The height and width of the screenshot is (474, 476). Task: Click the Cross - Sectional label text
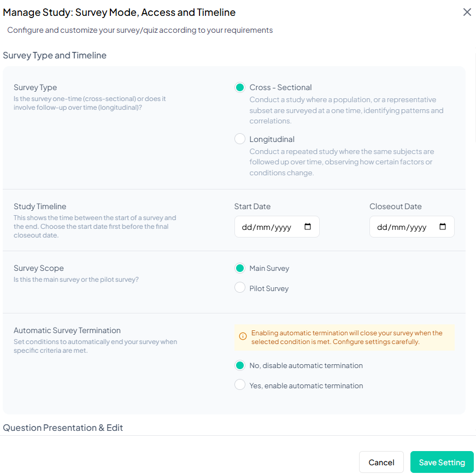(x=280, y=87)
